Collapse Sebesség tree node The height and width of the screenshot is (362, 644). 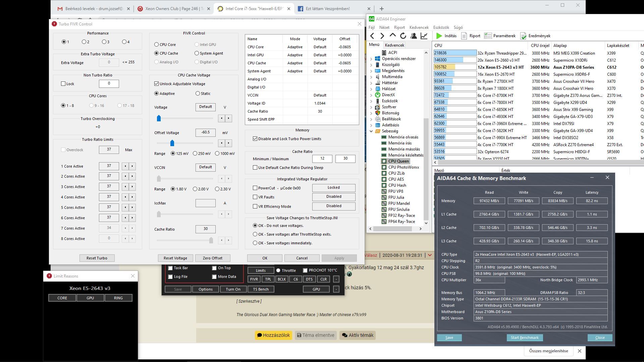[x=371, y=131]
